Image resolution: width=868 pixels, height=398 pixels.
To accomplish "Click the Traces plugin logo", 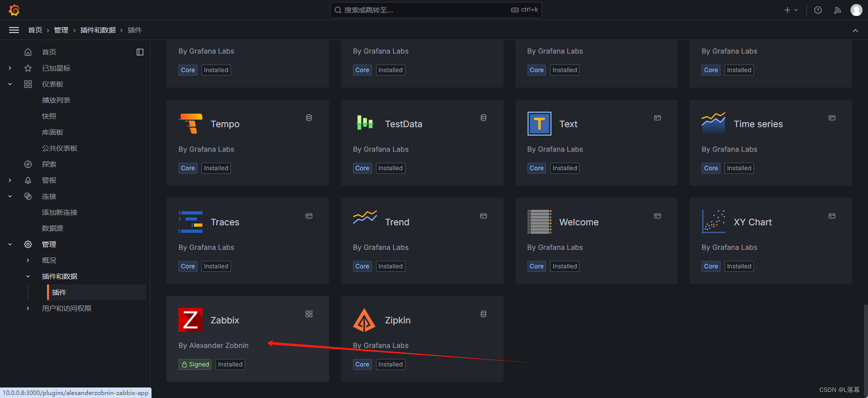I will coord(190,222).
